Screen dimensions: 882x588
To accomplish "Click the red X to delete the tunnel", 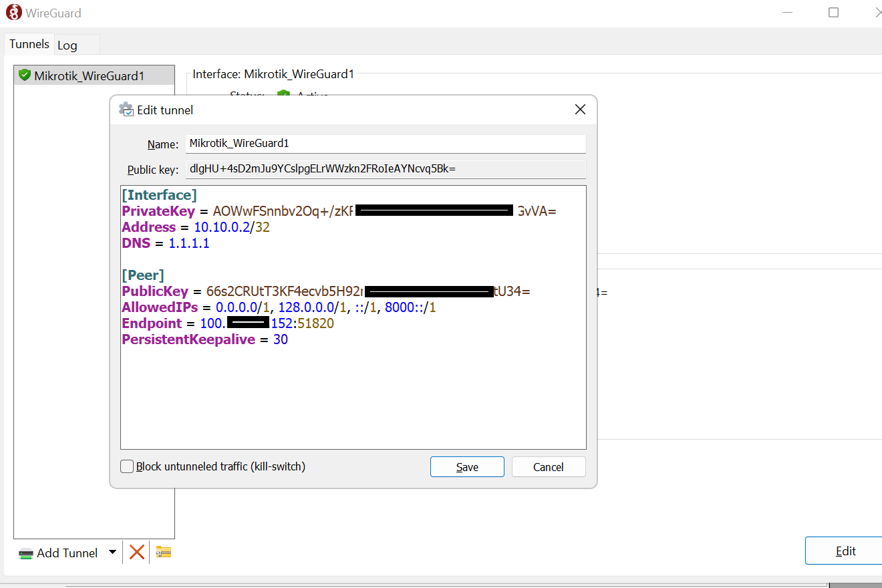I will coord(136,552).
